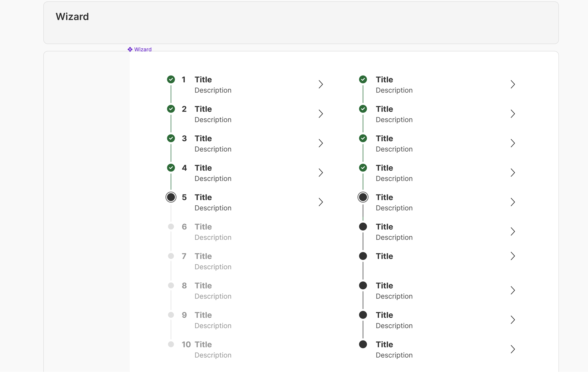Open the Wizard link above the component
The width and height of the screenshot is (588, 372).
(142, 49)
